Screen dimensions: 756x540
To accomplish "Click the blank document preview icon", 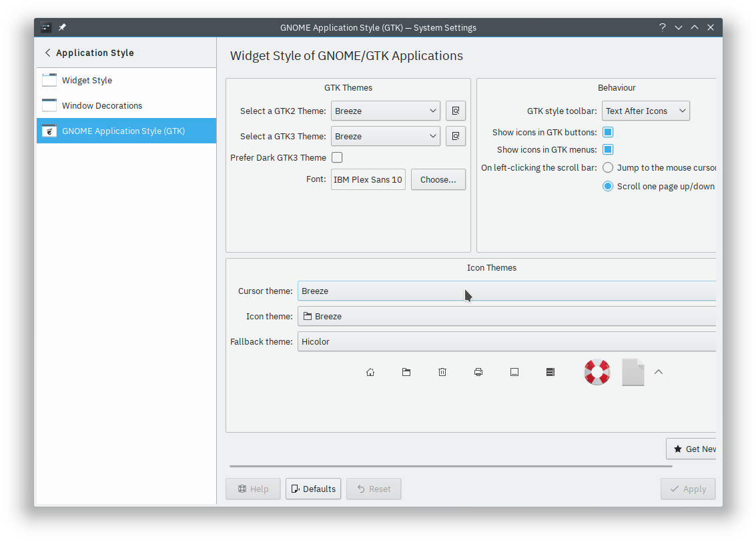I will click(633, 372).
